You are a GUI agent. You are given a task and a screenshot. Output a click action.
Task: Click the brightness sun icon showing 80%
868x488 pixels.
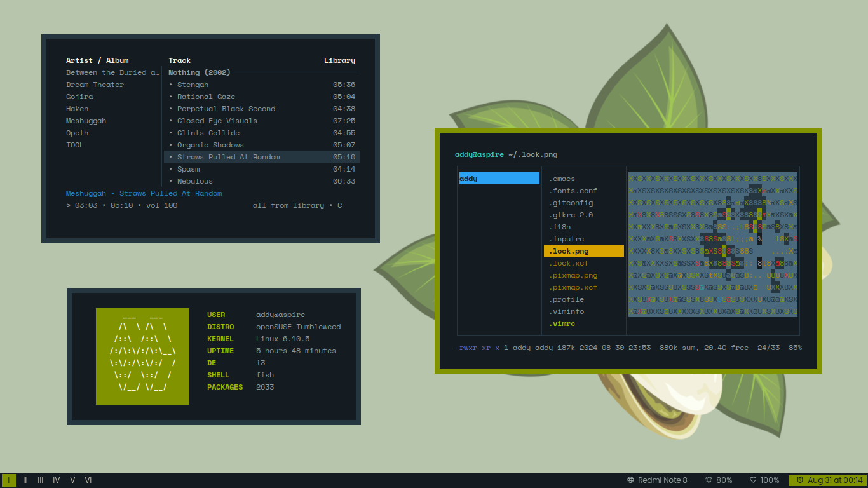tap(709, 480)
